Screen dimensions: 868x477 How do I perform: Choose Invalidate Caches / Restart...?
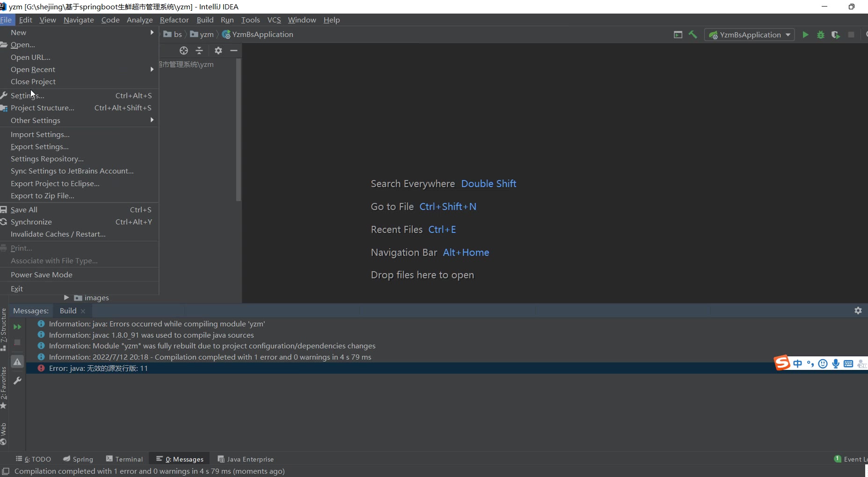[x=80, y=234]
